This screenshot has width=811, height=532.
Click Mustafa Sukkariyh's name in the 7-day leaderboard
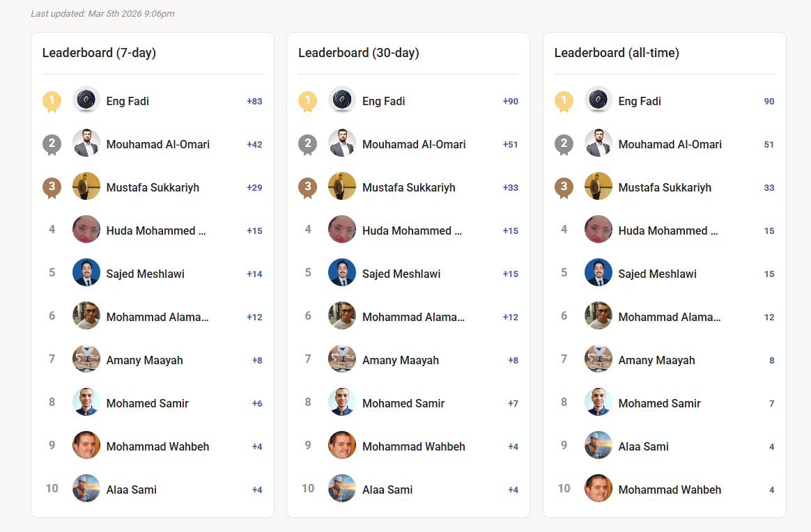153,187
